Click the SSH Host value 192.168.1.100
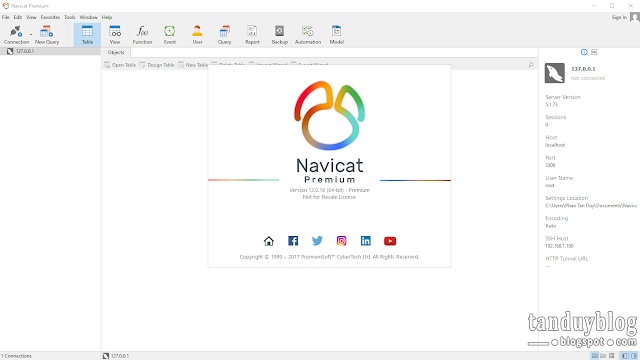The height and width of the screenshot is (360, 640). point(559,246)
